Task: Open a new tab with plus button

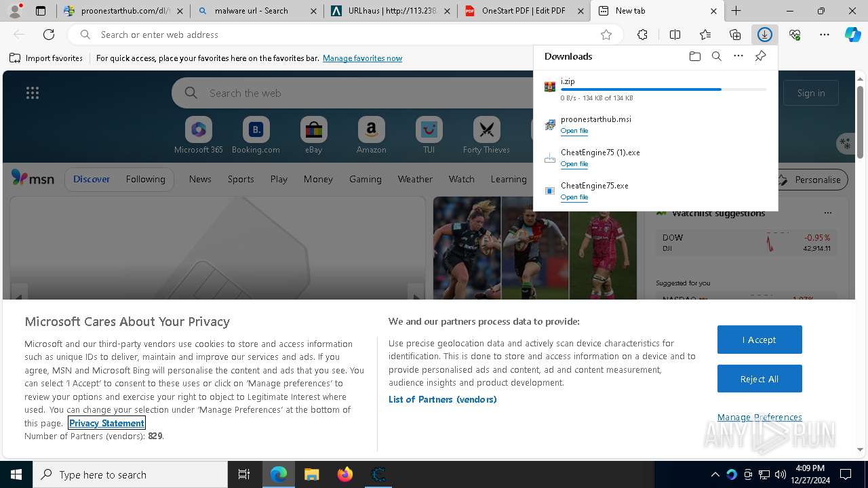Action: pyautogui.click(x=736, y=11)
